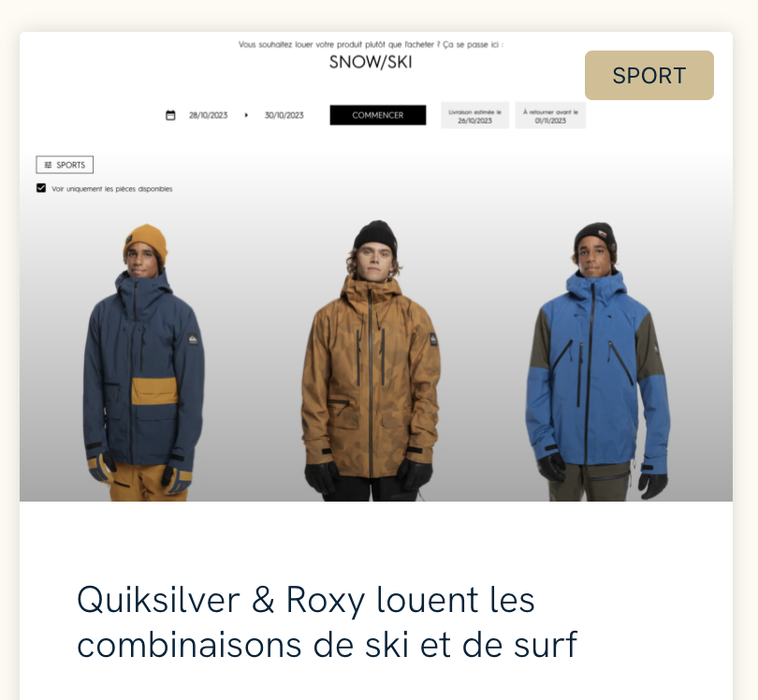Image resolution: width=758 pixels, height=700 pixels.
Task: Open the calendar icon beside rental dates
Action: tap(170, 115)
